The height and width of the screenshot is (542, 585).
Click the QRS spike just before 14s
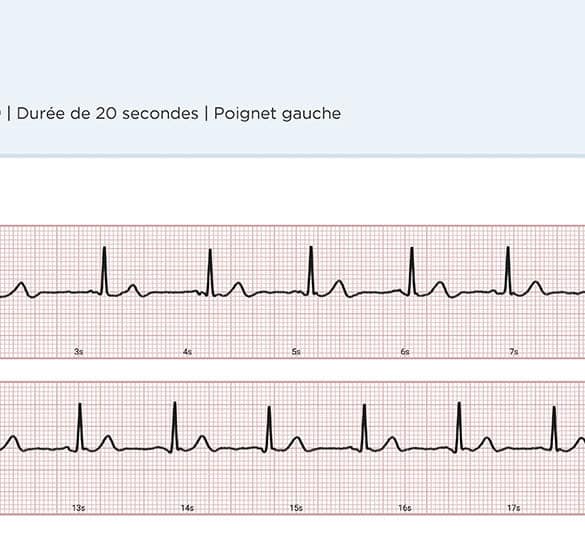(174, 427)
